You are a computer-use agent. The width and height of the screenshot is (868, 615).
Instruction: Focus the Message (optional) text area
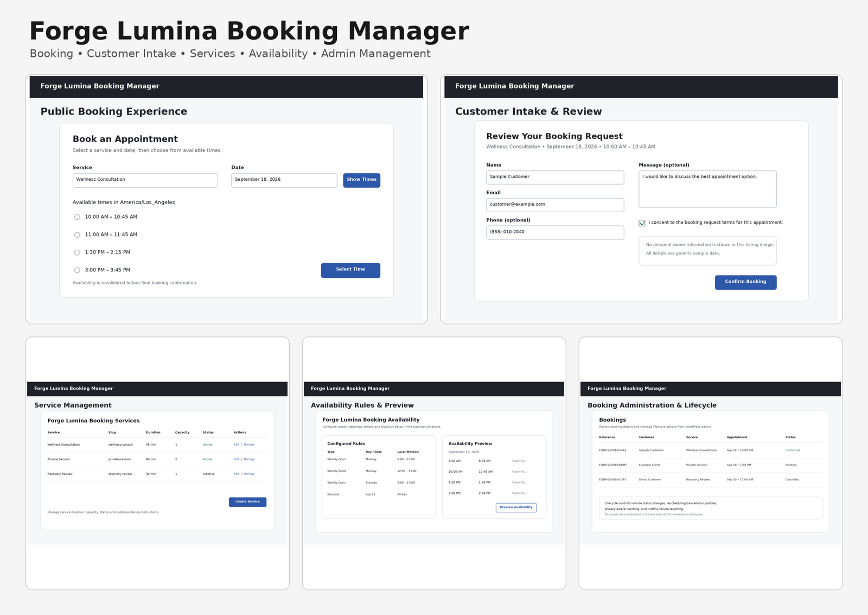[x=707, y=189]
